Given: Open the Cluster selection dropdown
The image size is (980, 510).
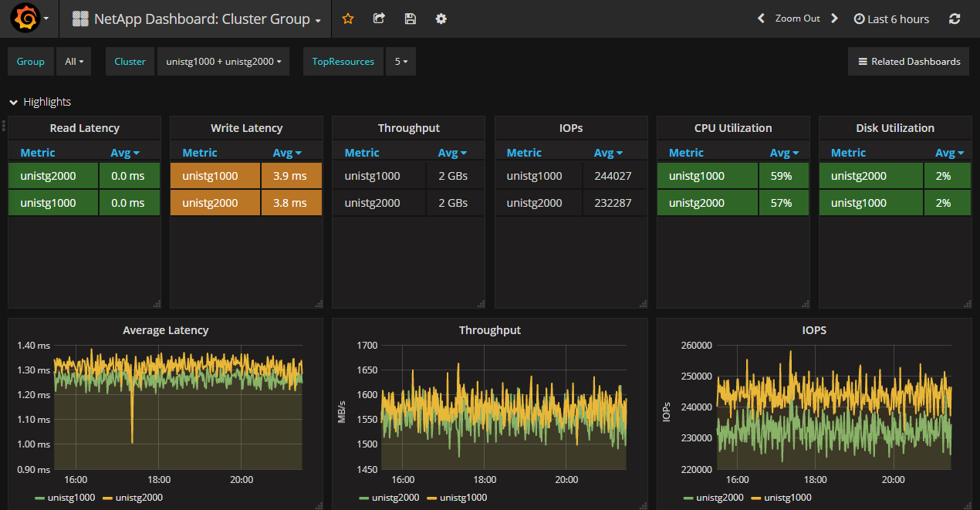Looking at the screenshot, I should pos(223,62).
